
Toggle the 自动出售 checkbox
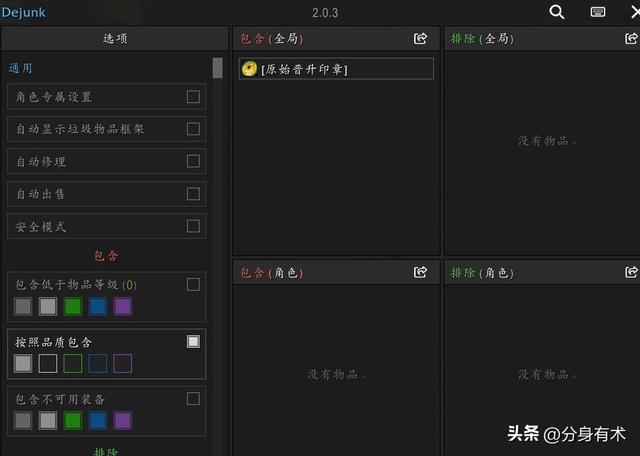click(193, 194)
